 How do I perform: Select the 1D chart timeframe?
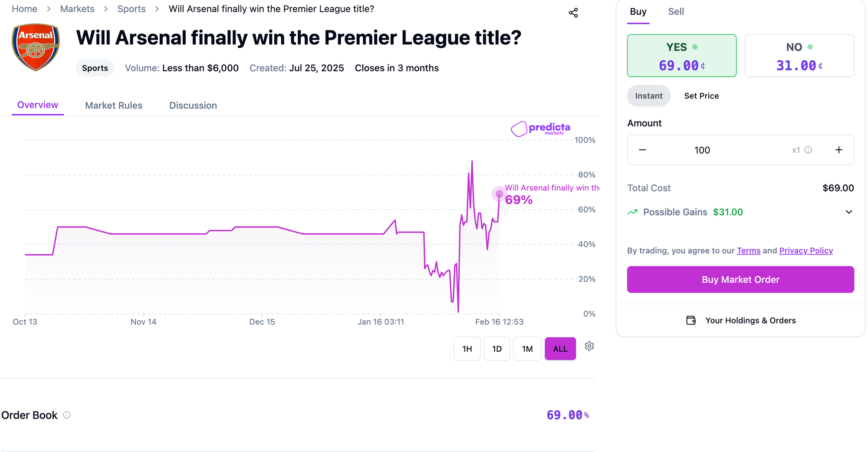point(497,349)
